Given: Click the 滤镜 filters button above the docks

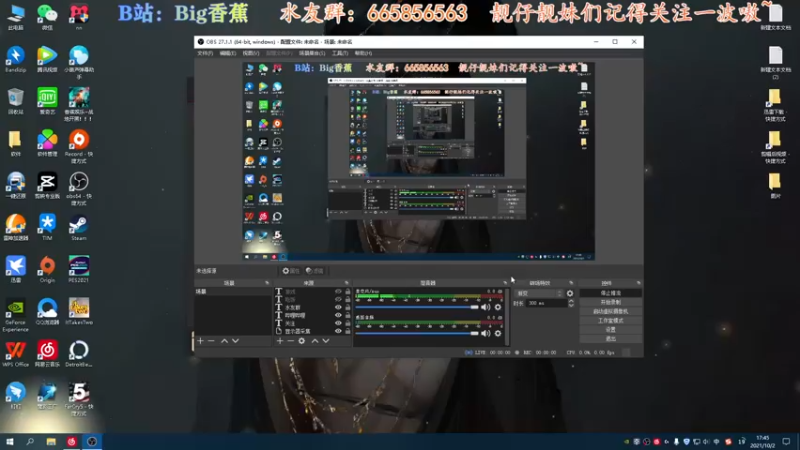Looking at the screenshot, I should (315, 271).
